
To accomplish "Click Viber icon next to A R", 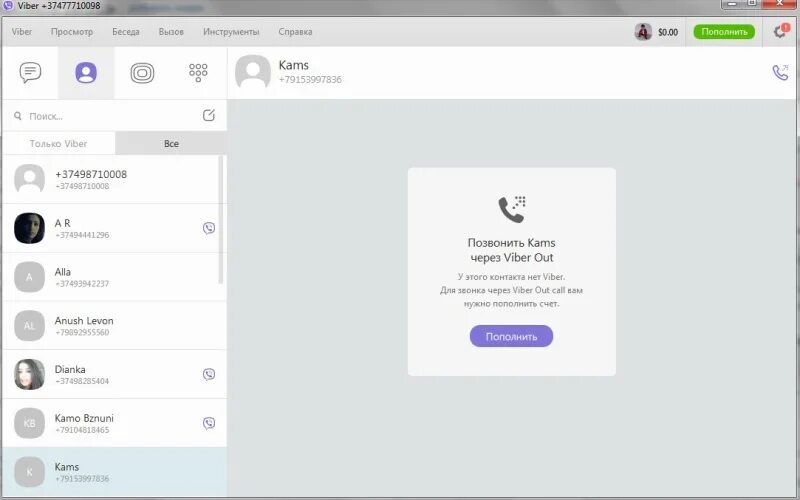I will [209, 228].
